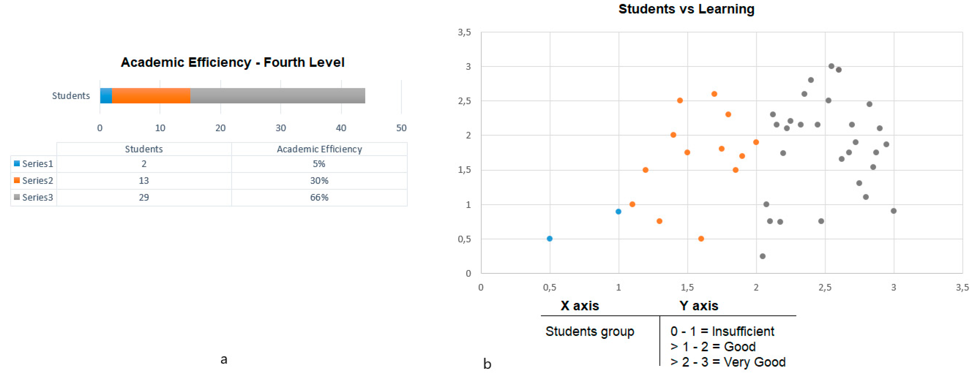The width and height of the screenshot is (980, 375).
Task: Click the orange Series2 legend swatch
Action: coord(17,180)
